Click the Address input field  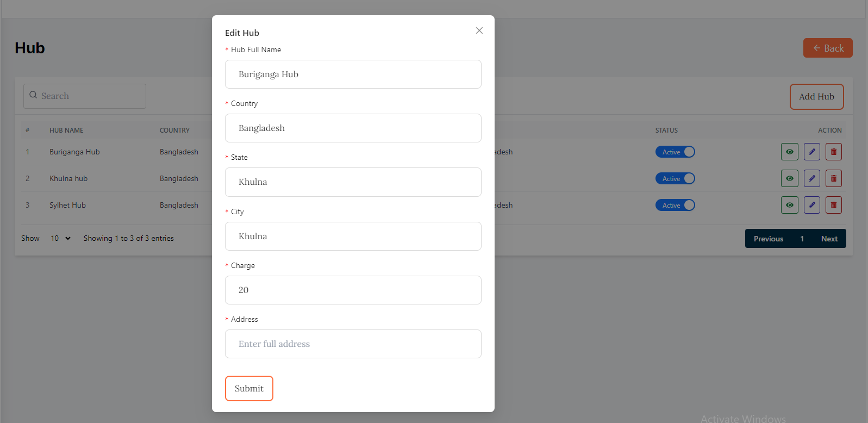pyautogui.click(x=353, y=344)
